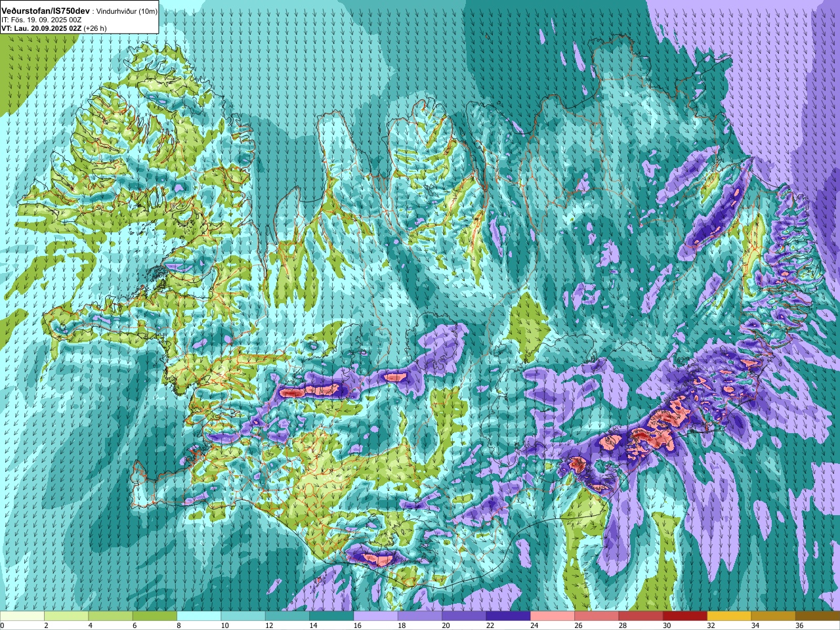The height and width of the screenshot is (630, 840).
Task: Click the legend value '0'
Action: point(2,625)
